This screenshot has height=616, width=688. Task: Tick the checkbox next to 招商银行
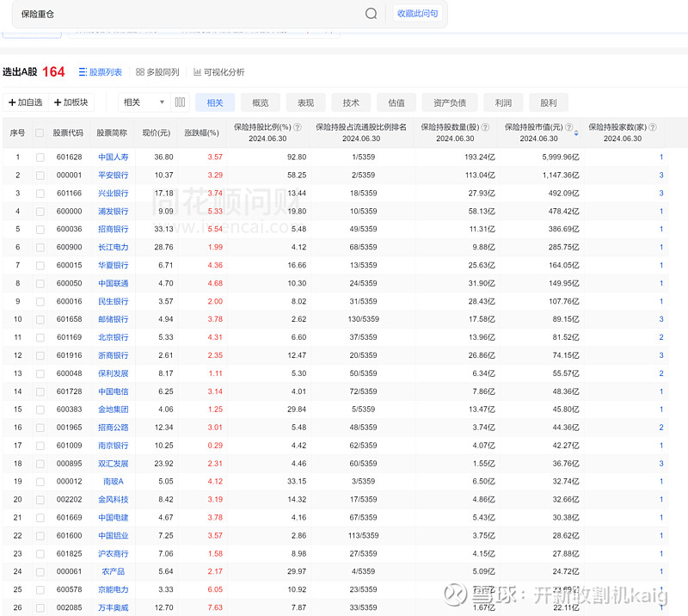40,229
